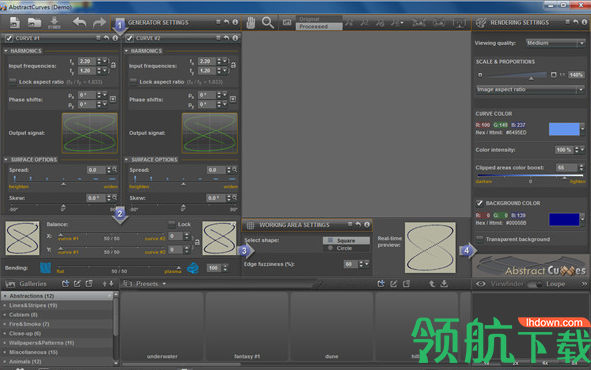Enable Lock aspect ratio for Curve #2
Screen dimensions: 591x370
133,81
